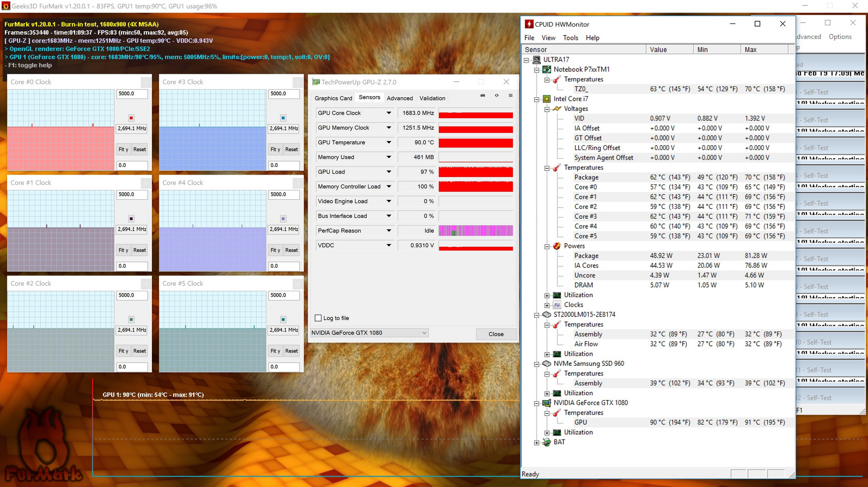
Task: Open the GPU-Z hamburger menu icon
Action: point(510,95)
